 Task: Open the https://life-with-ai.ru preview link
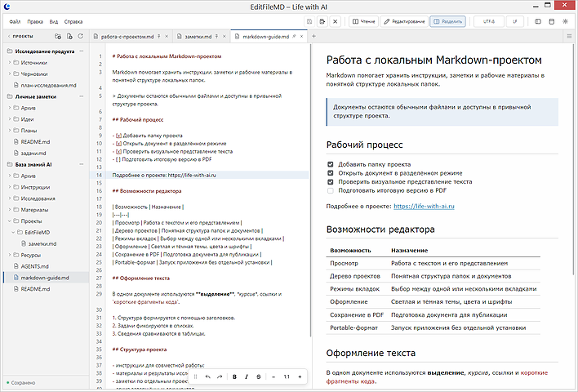pyautogui.click(x=424, y=206)
